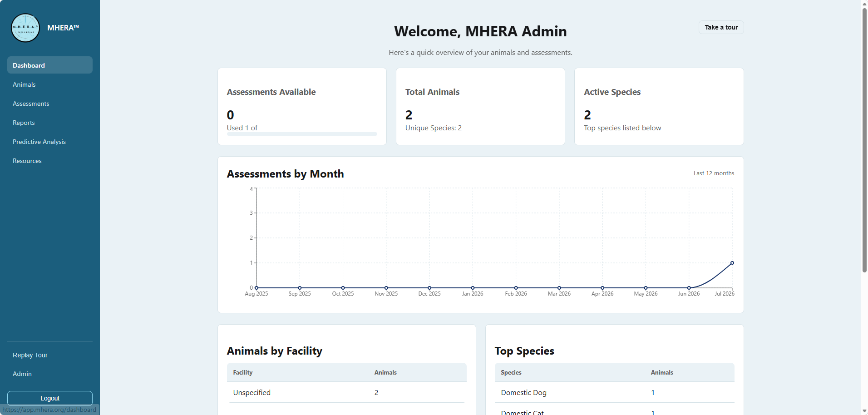Click 'Unique Species: 2' text

pyautogui.click(x=434, y=128)
